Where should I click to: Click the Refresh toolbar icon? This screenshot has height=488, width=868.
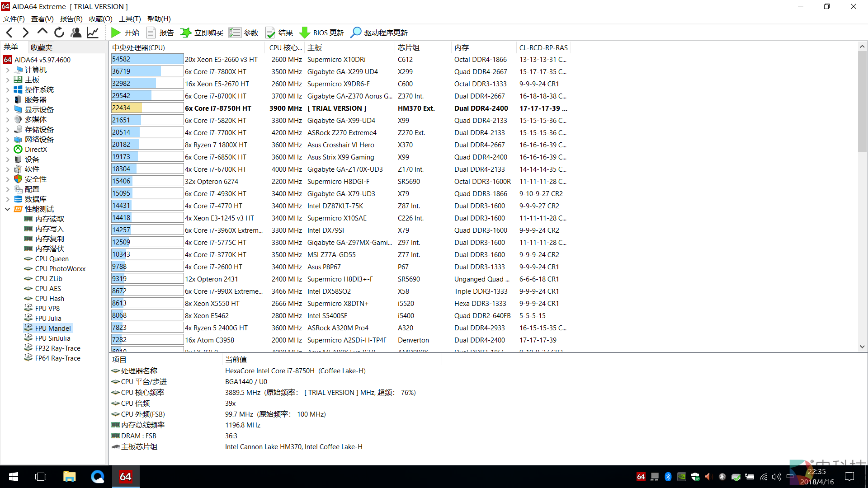tap(59, 33)
